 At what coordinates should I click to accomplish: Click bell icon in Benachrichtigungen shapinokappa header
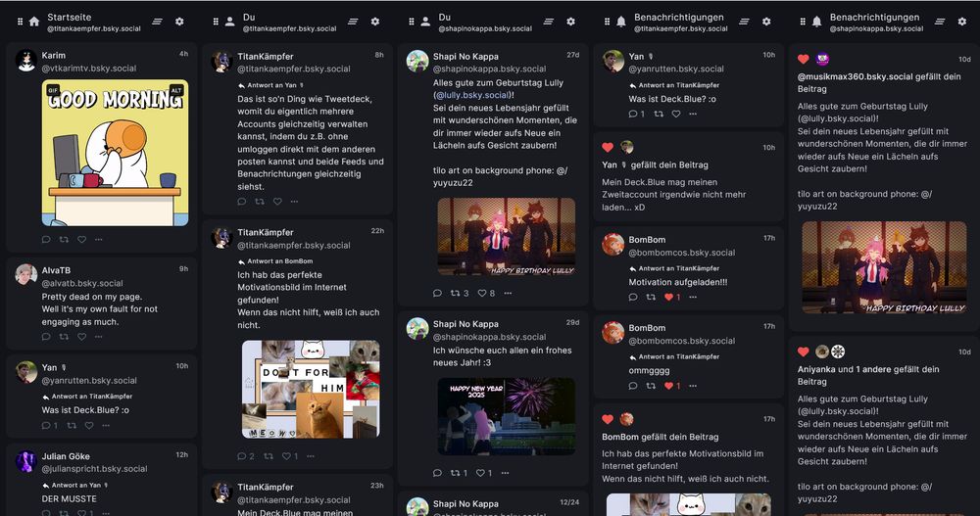point(817,22)
